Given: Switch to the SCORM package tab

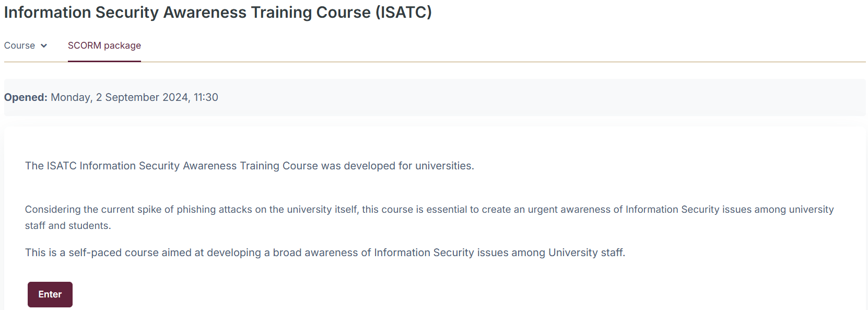Looking at the screenshot, I should coord(104,46).
